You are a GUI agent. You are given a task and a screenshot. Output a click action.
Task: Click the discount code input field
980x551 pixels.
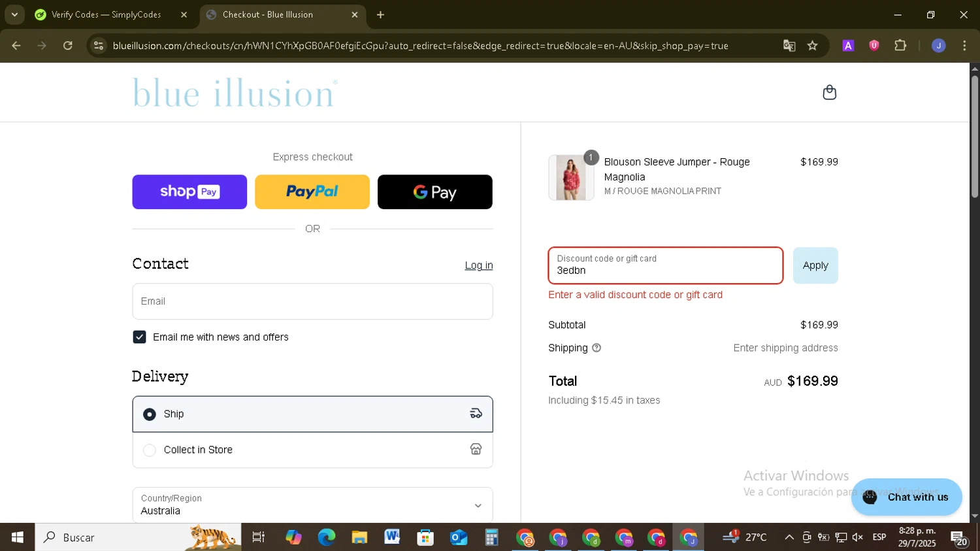665,265
